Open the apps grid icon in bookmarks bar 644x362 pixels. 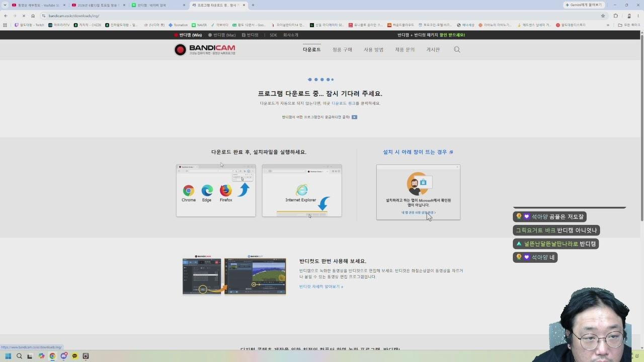tap(5, 25)
